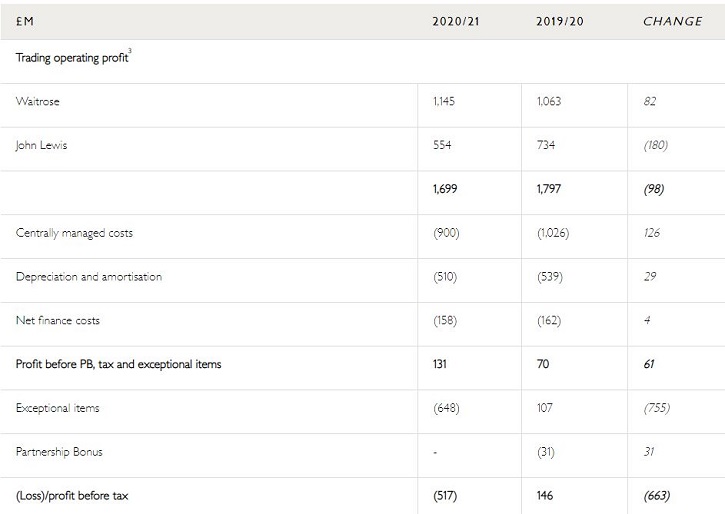Click the final change value (663)
This screenshot has height=514, width=725.
(x=657, y=496)
